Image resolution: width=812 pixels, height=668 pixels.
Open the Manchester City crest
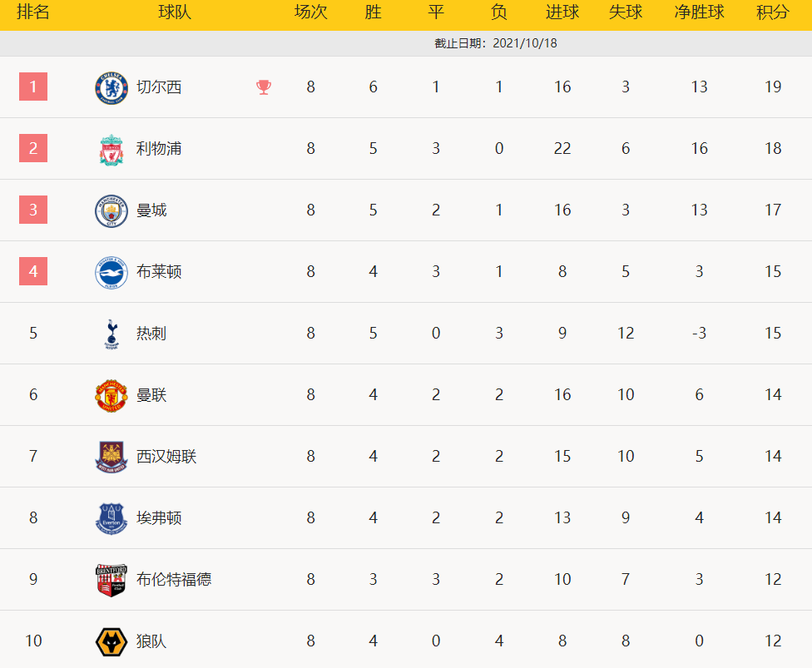point(111,210)
